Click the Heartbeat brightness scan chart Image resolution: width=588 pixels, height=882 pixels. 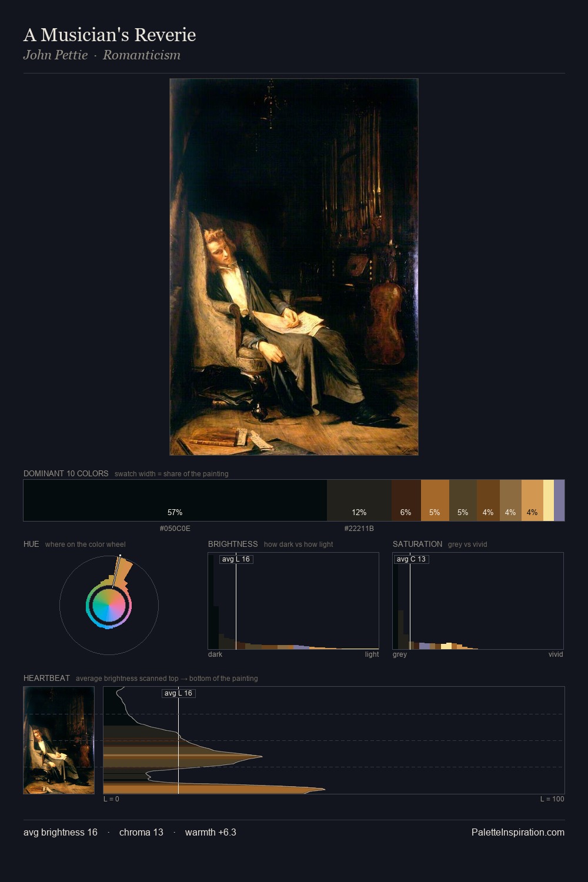334,740
